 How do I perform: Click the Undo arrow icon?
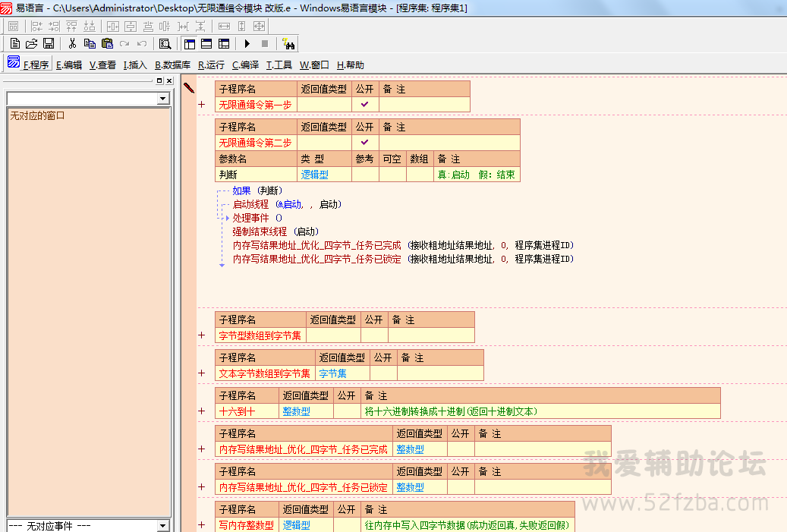click(x=142, y=44)
